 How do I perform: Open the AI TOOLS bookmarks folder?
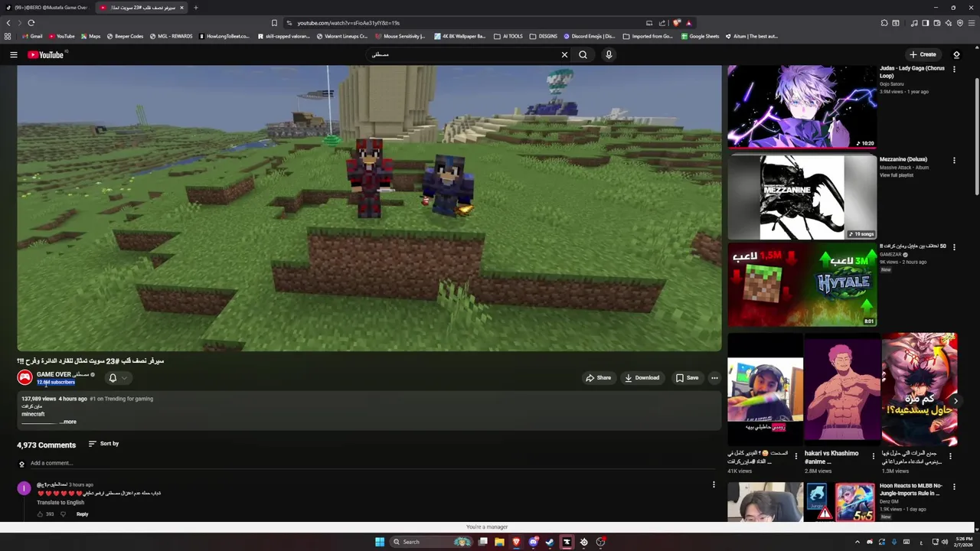[x=508, y=36]
